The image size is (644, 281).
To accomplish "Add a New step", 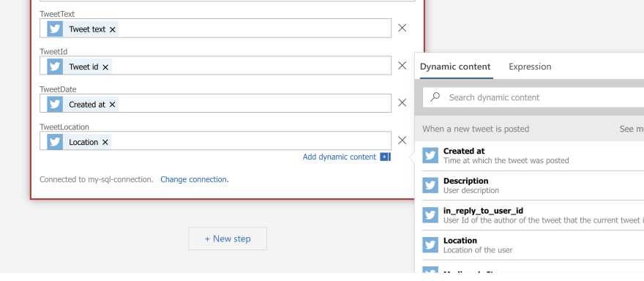I will (228, 239).
